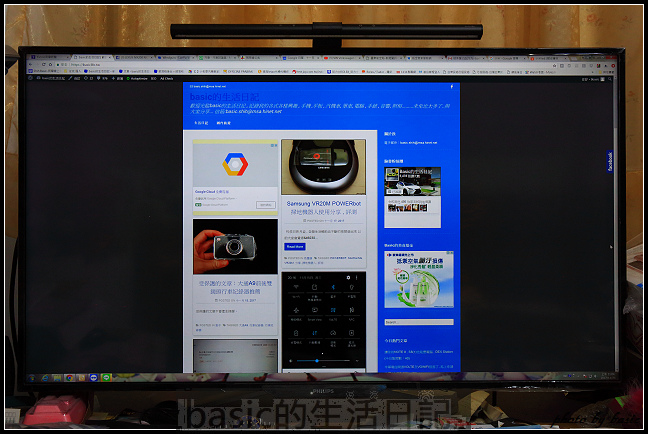Open Samsung VR20M POWERbot article title
Viewport: 648px width, 434px height.
324,207
